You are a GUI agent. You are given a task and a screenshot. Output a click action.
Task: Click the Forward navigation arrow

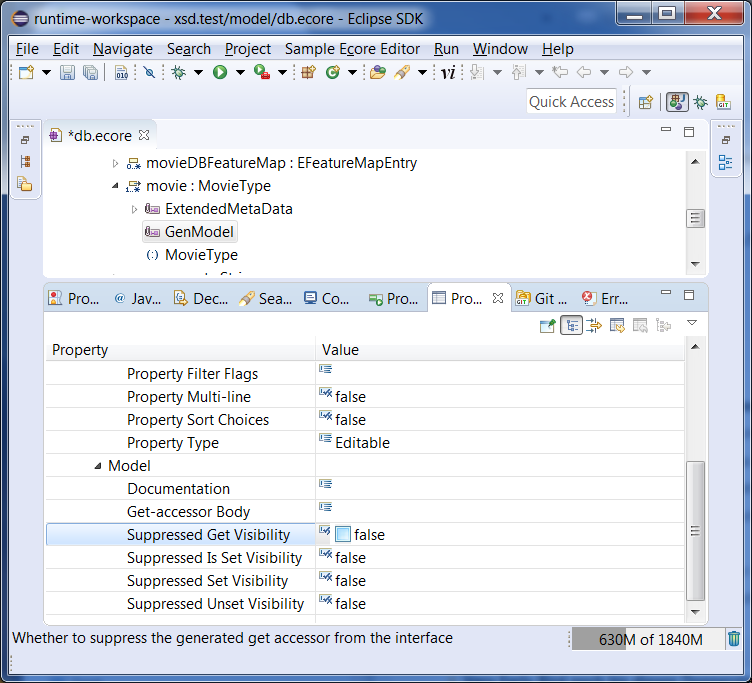tap(625, 72)
